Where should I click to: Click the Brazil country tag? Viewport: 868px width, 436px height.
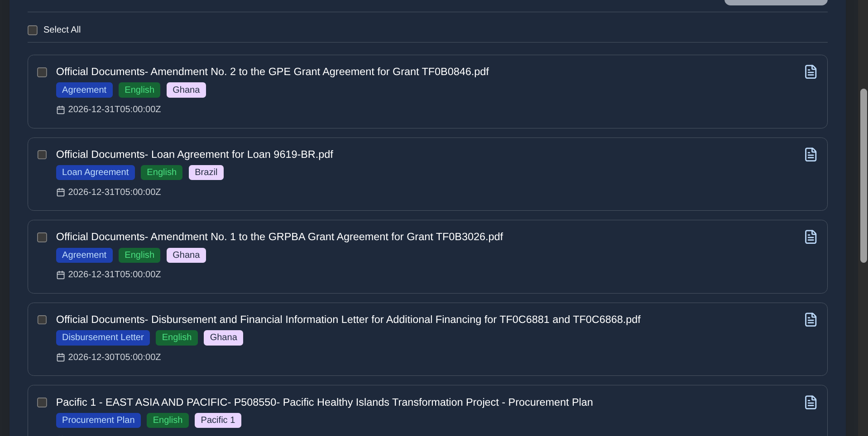click(206, 172)
